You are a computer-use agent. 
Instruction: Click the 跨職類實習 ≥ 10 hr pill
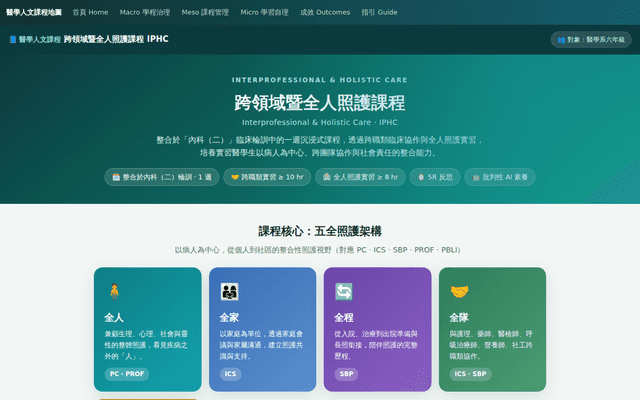[267, 177]
